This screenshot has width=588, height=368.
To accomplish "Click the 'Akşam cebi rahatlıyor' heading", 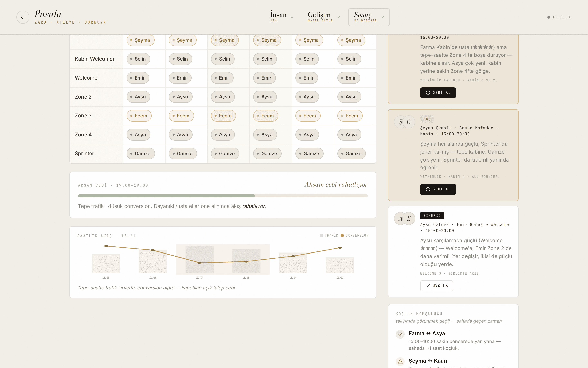I will (336, 184).
